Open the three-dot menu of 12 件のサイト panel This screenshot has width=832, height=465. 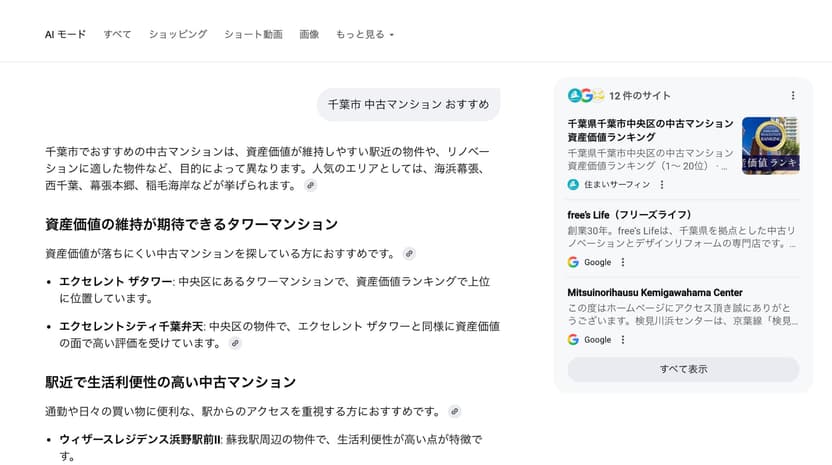(793, 96)
